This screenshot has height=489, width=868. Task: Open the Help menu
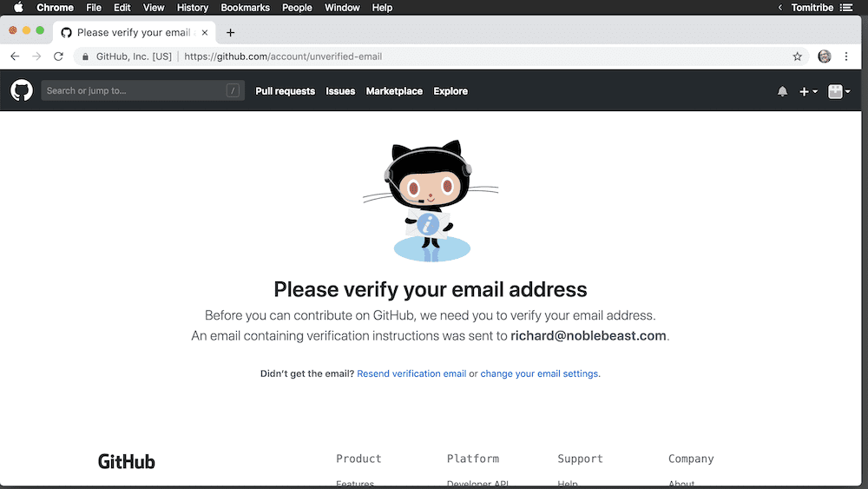coord(382,8)
